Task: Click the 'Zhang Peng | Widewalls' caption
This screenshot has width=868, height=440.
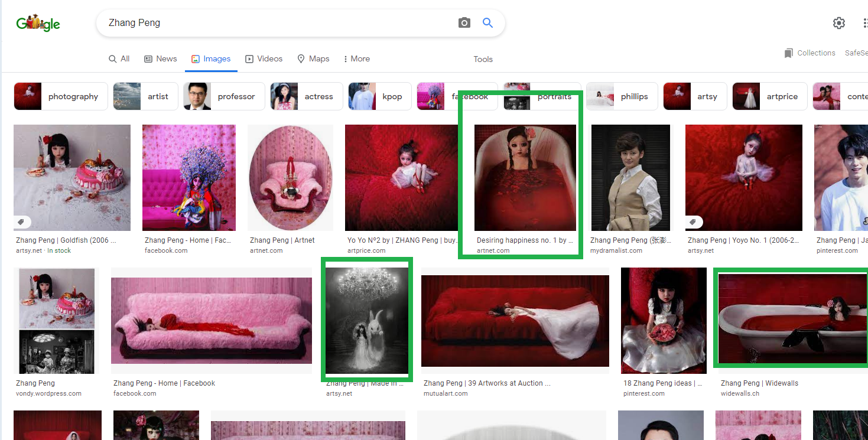Action: pyautogui.click(x=759, y=383)
